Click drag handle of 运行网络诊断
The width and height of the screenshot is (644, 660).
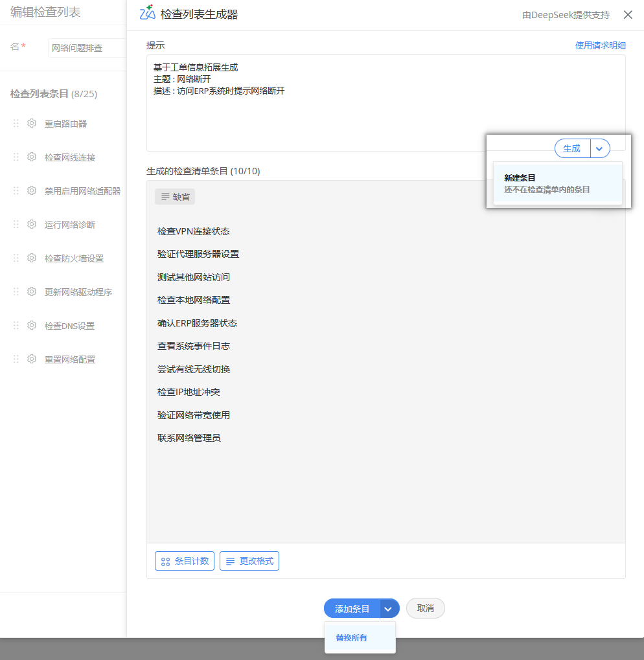(x=16, y=225)
